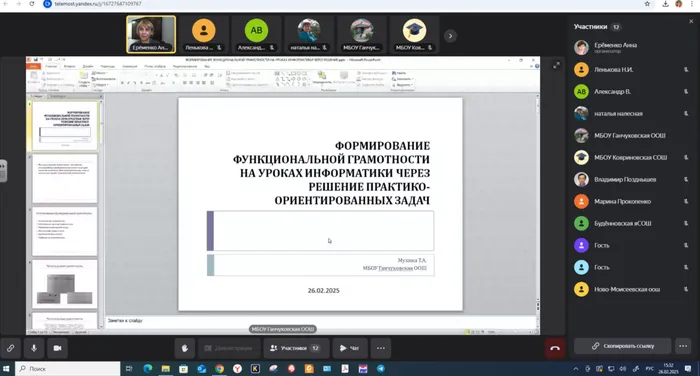The image size is (700, 376).
Task: Click the browser address bar
Action: tap(339, 4)
